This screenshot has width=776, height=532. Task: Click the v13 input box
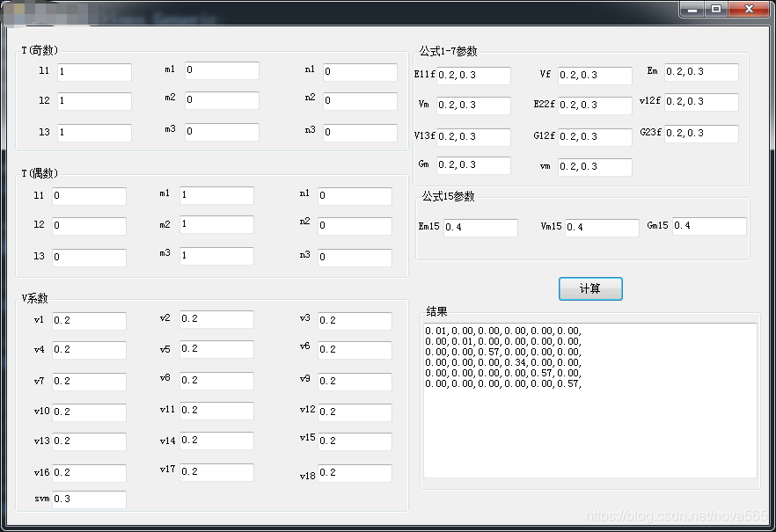coord(89,441)
